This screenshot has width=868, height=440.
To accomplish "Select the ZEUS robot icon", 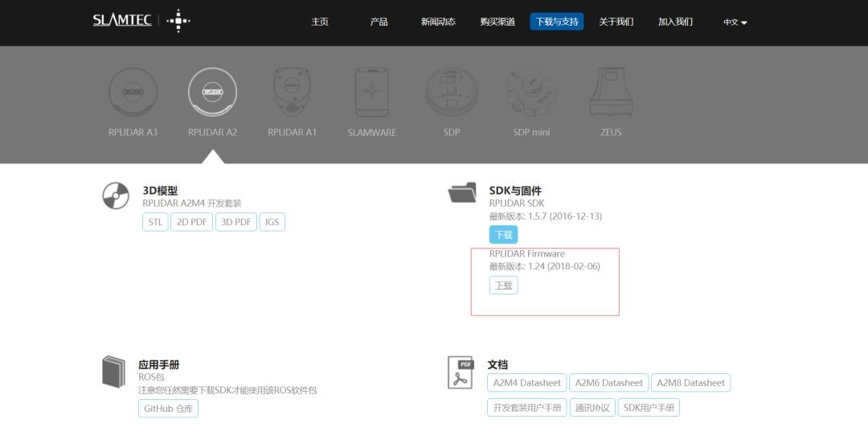I will [x=611, y=92].
